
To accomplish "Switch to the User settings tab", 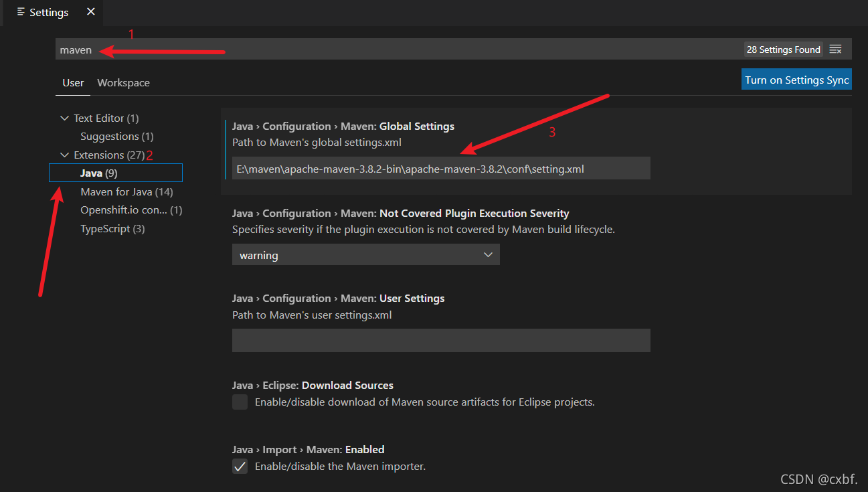I will pyautogui.click(x=73, y=83).
